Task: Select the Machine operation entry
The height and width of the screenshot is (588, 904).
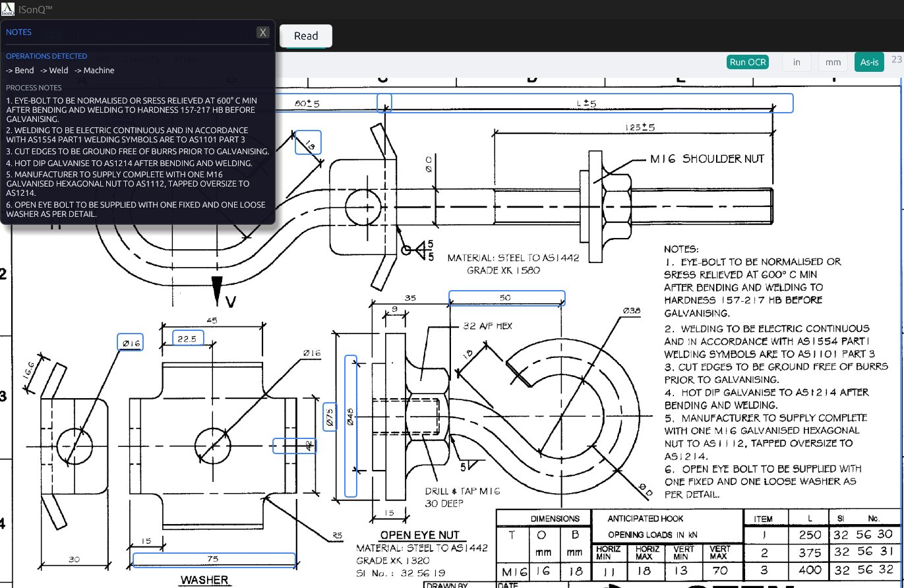Action: coord(94,70)
